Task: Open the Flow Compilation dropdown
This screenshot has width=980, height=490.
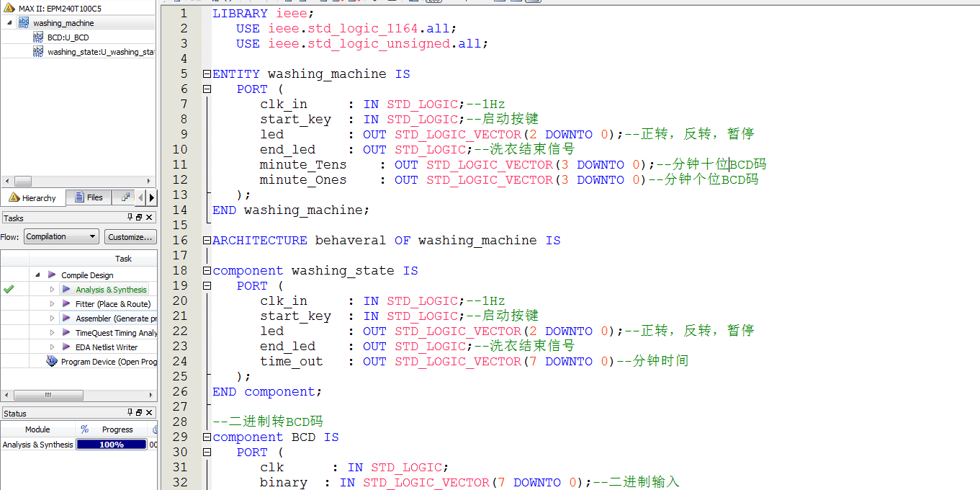Action: pyautogui.click(x=61, y=236)
